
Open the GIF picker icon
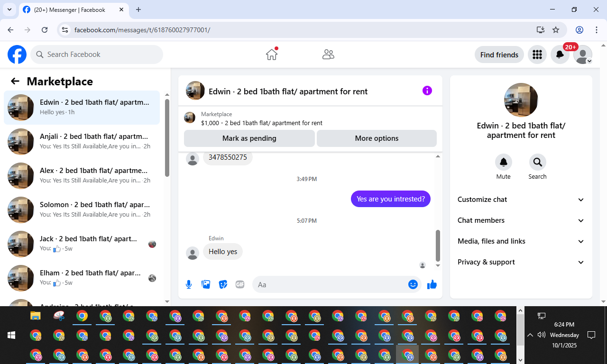coord(240,284)
